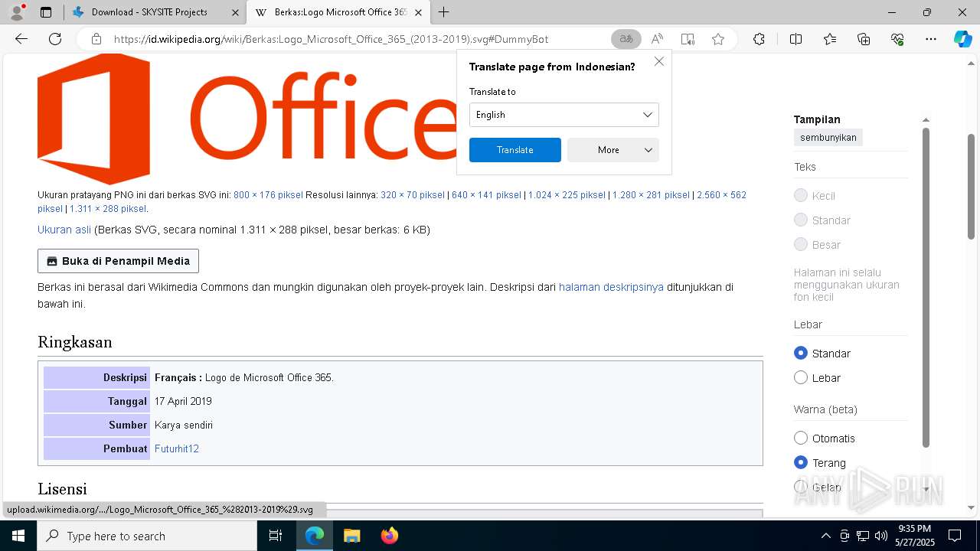Select Kecil text size radio

pos(801,195)
